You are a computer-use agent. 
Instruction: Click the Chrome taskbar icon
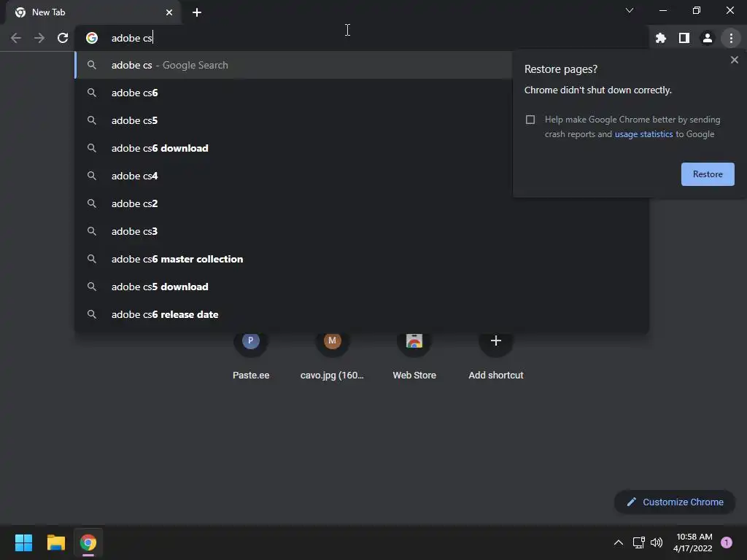[x=88, y=542]
